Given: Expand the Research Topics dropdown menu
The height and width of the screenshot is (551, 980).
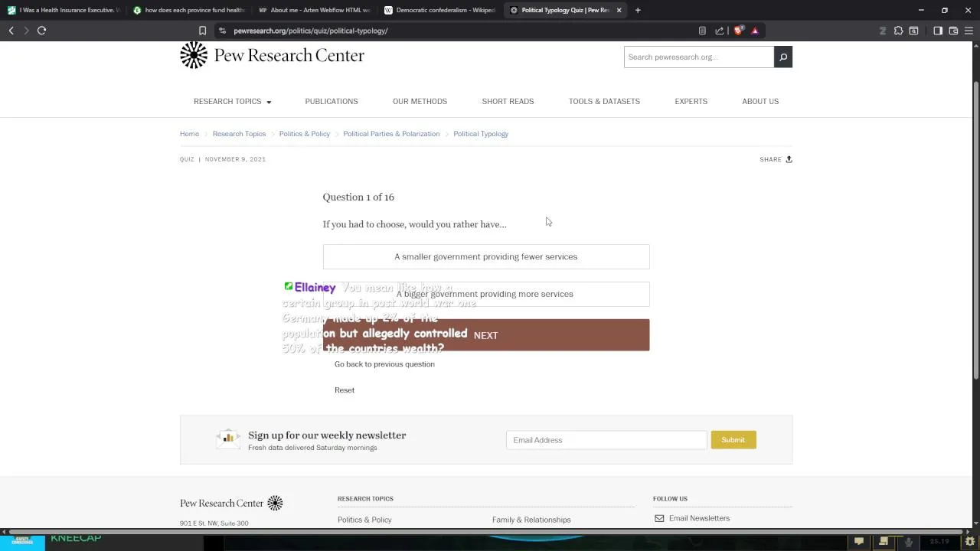Looking at the screenshot, I should 232,101.
